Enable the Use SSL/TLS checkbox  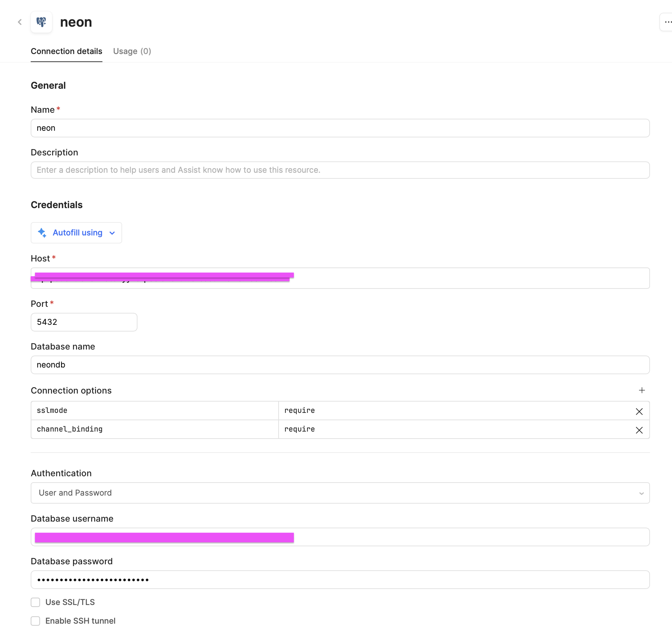[36, 603]
